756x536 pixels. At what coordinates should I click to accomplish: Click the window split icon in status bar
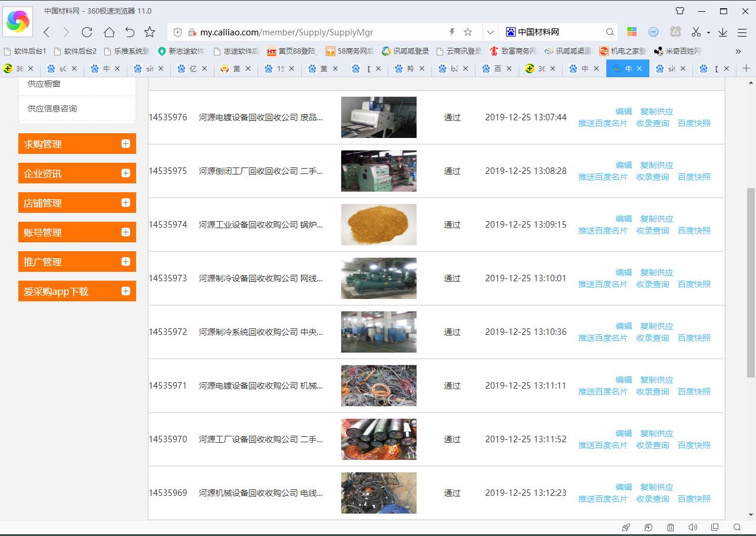click(x=715, y=527)
